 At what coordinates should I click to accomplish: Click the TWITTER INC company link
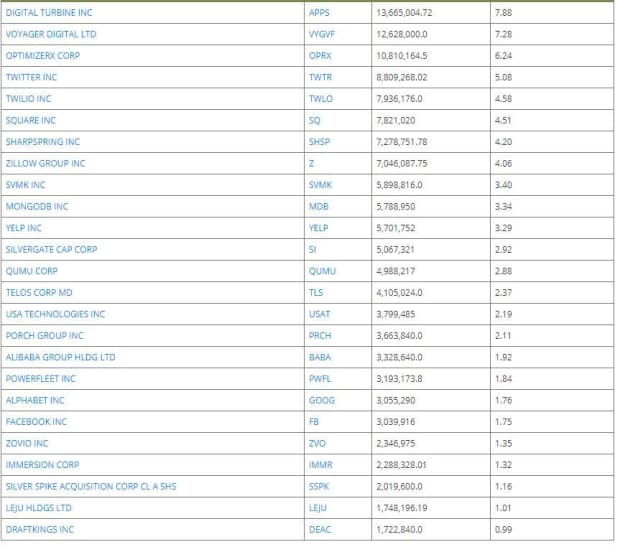(x=31, y=77)
